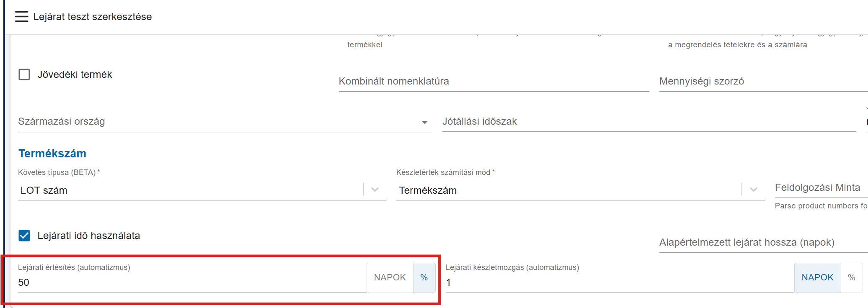Open the hamburger navigation menu

click(x=21, y=17)
